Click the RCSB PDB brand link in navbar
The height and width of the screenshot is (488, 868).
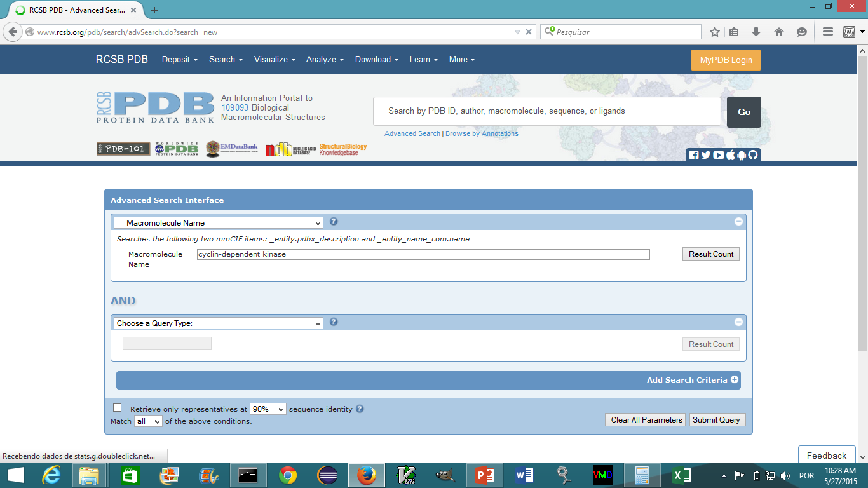point(122,59)
